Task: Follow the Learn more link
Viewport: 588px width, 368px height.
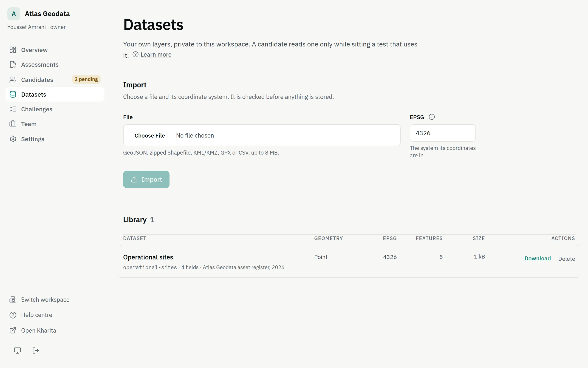Action: click(156, 55)
